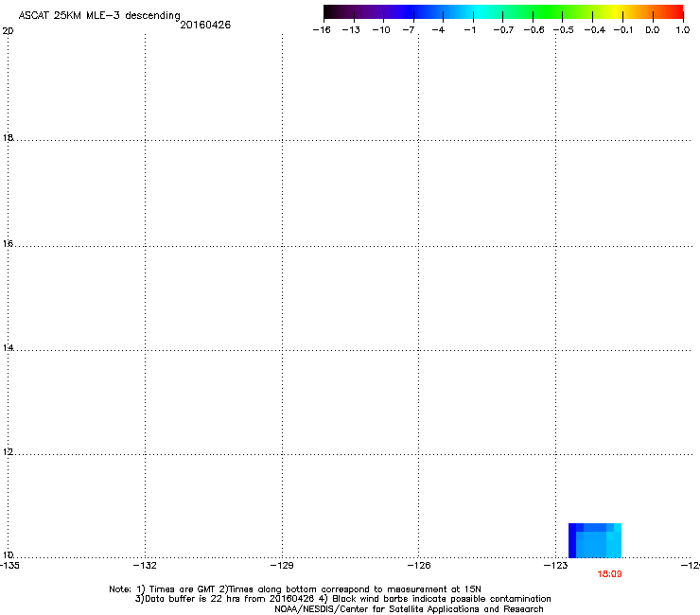This screenshot has height=615, width=700.
Task: Click the NOAA/NESDIS credit line
Action: [409, 609]
